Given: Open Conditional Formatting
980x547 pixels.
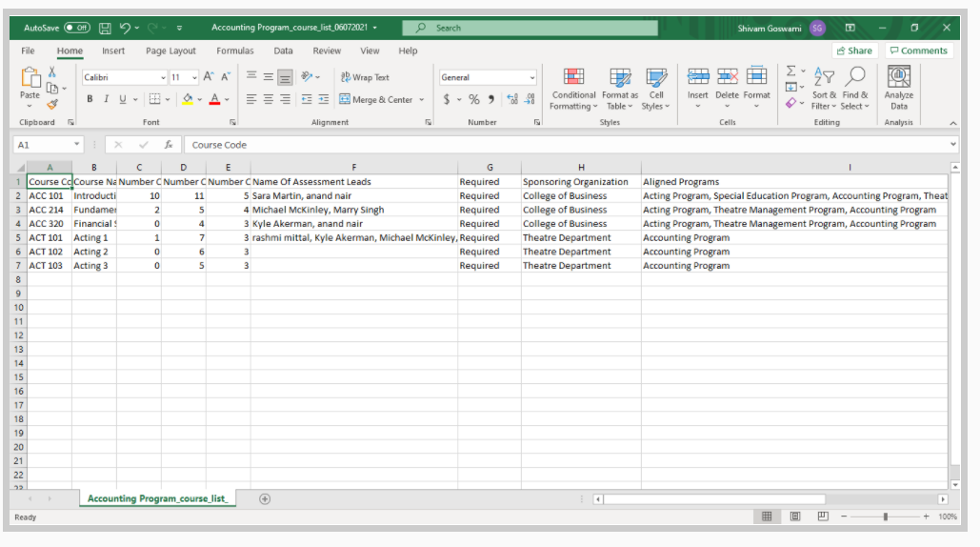Looking at the screenshot, I should (573, 89).
